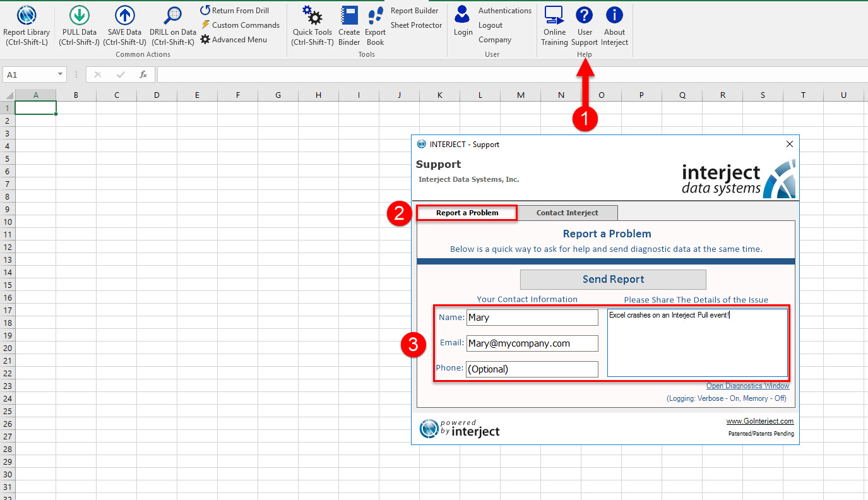This screenshot has width=868, height=500.
Task: Open Custom Commands
Action: (240, 25)
